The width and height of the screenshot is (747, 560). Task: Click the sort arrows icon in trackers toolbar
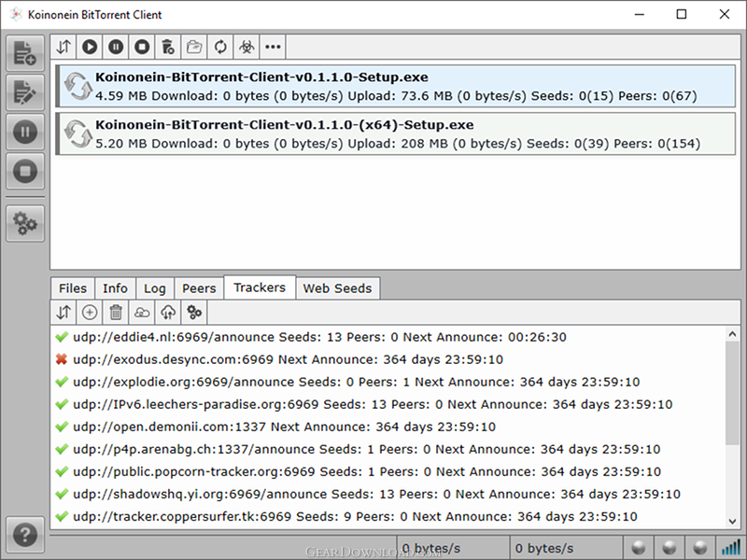[63, 313]
